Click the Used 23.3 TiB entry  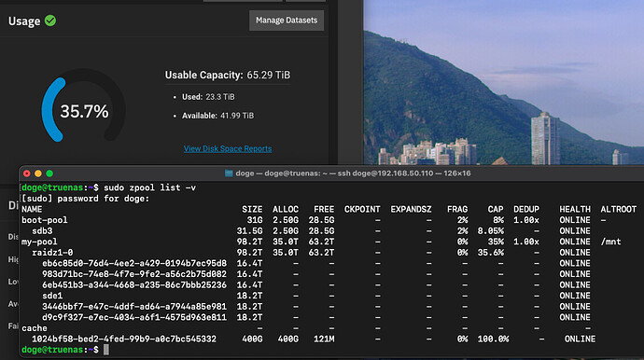(208, 97)
